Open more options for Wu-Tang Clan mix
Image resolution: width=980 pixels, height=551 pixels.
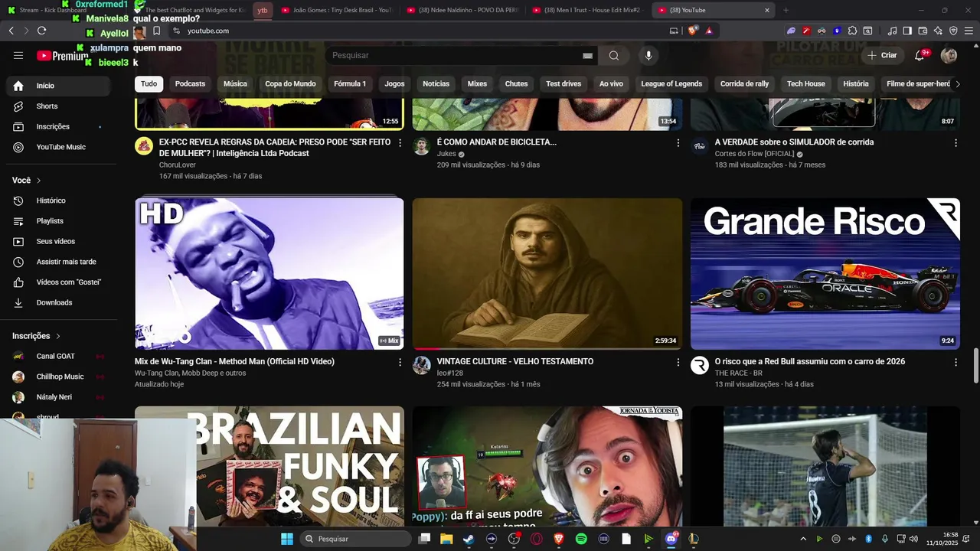click(x=400, y=362)
